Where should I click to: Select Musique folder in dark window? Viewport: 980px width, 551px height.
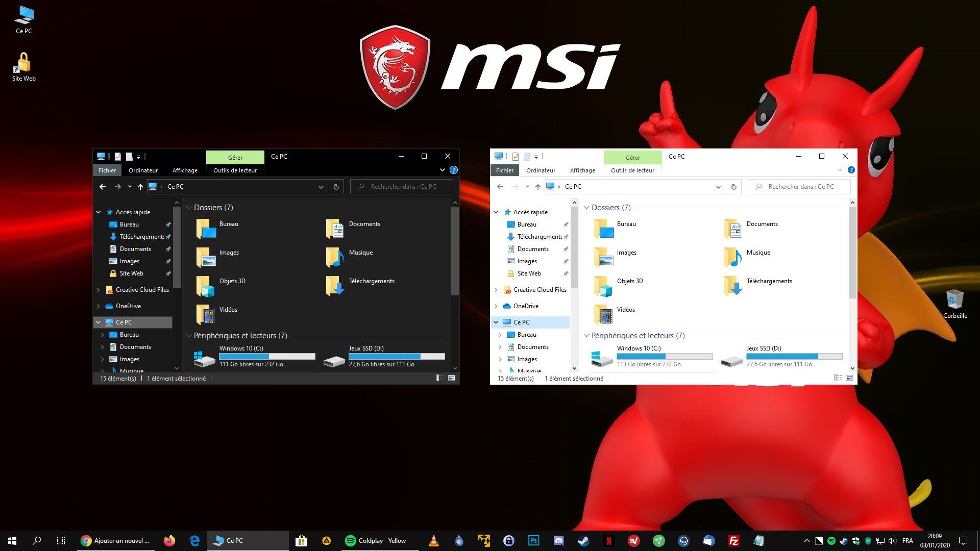pos(350,257)
